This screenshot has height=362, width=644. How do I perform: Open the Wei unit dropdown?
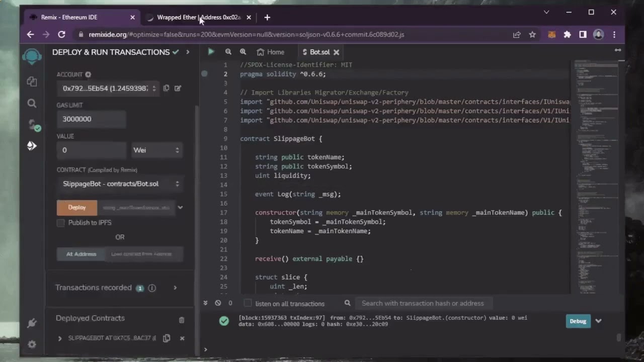[x=156, y=150]
